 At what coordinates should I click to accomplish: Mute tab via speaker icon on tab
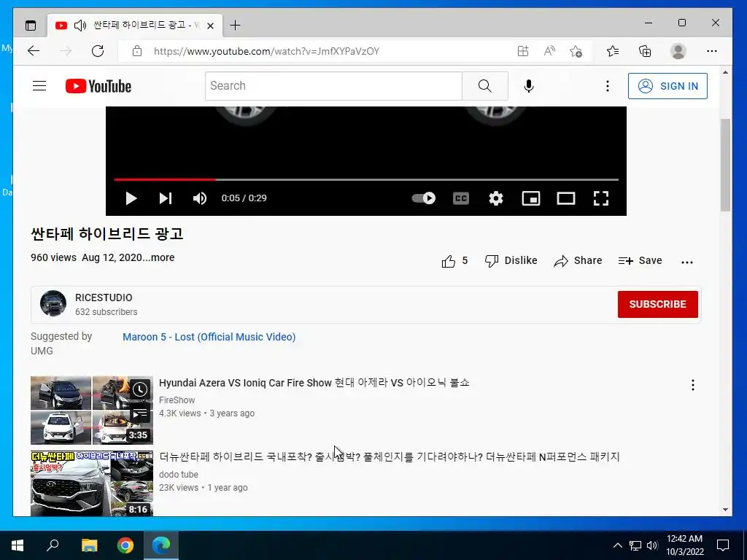[80, 26]
